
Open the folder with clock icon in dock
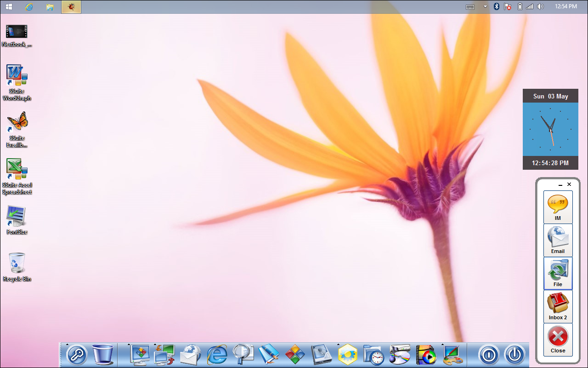coord(373,355)
